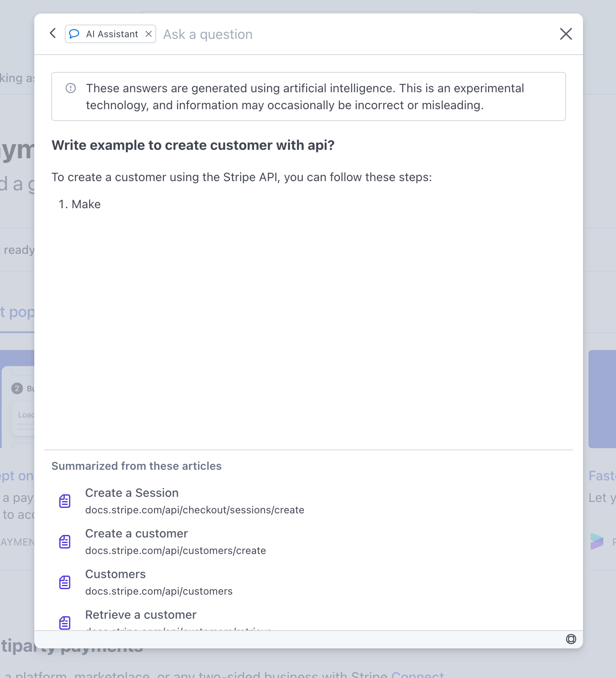Close the AI Assistant dialog
The width and height of the screenshot is (616, 678).
(x=566, y=34)
